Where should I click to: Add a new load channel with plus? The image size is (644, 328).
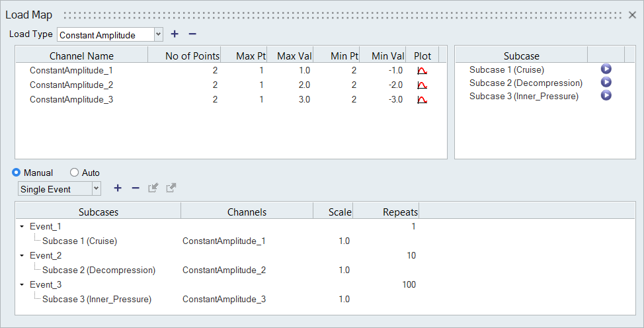(x=175, y=34)
